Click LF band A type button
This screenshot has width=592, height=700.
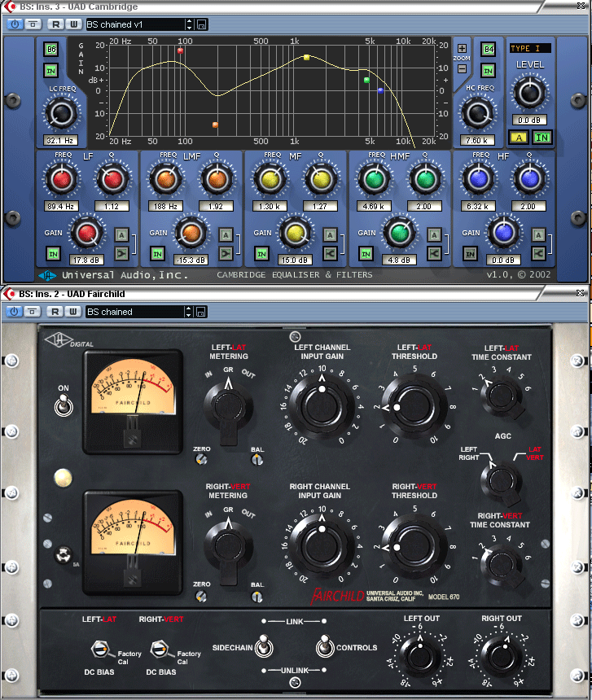(121, 234)
